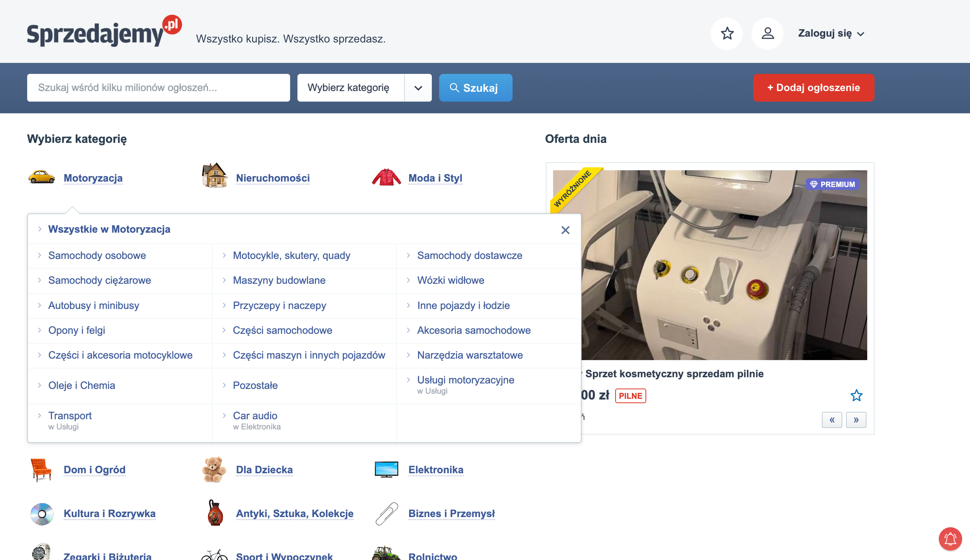The image size is (970, 560).
Task: Click the red notification bell icon
Action: pyautogui.click(x=950, y=539)
